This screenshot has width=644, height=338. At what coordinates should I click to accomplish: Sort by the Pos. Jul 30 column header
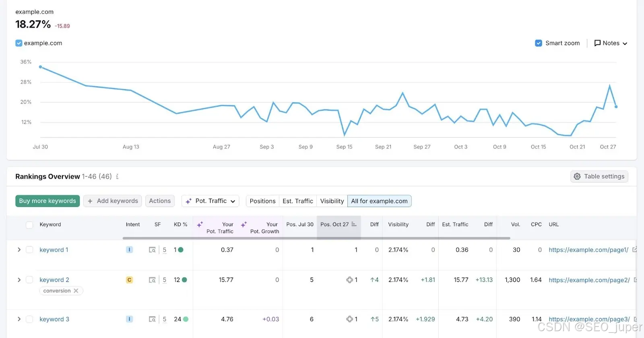click(x=300, y=224)
